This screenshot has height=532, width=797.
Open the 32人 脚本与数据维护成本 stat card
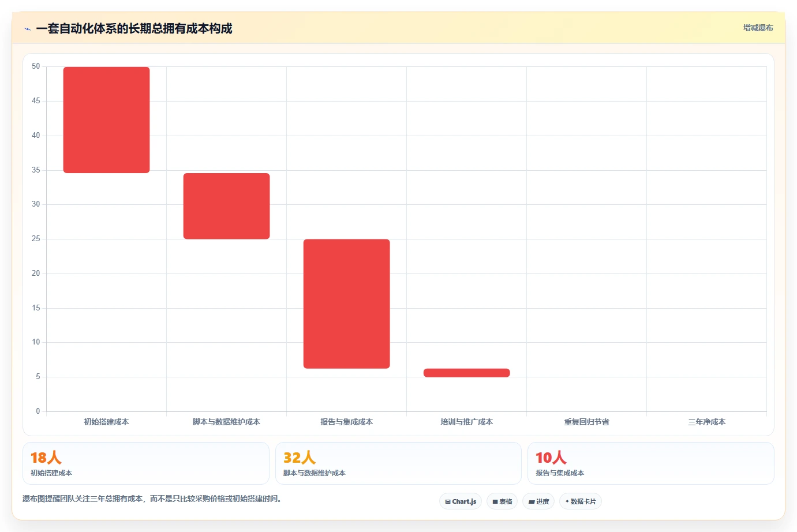pyautogui.click(x=398, y=463)
